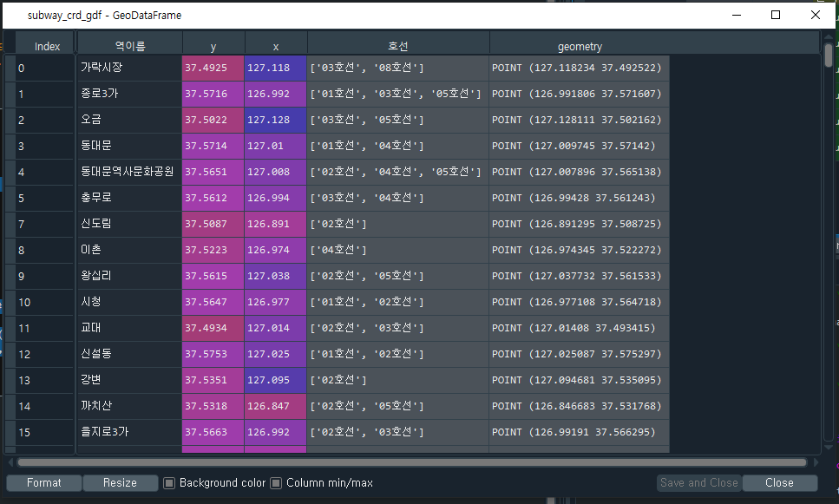Close window with title bar X
839x504 pixels.
click(815, 15)
